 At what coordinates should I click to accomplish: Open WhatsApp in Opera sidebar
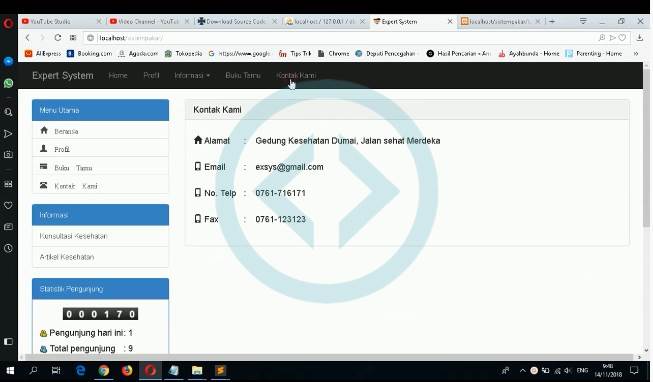(8, 83)
